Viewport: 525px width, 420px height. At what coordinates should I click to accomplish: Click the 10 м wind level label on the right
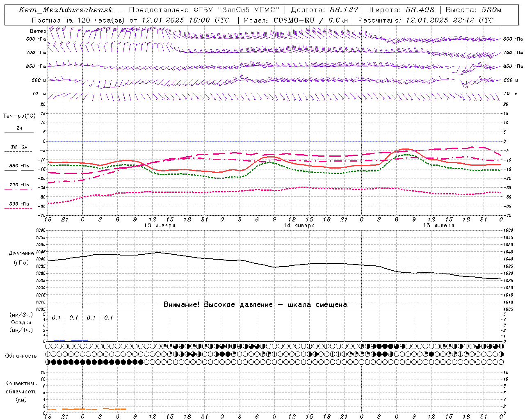(511, 94)
